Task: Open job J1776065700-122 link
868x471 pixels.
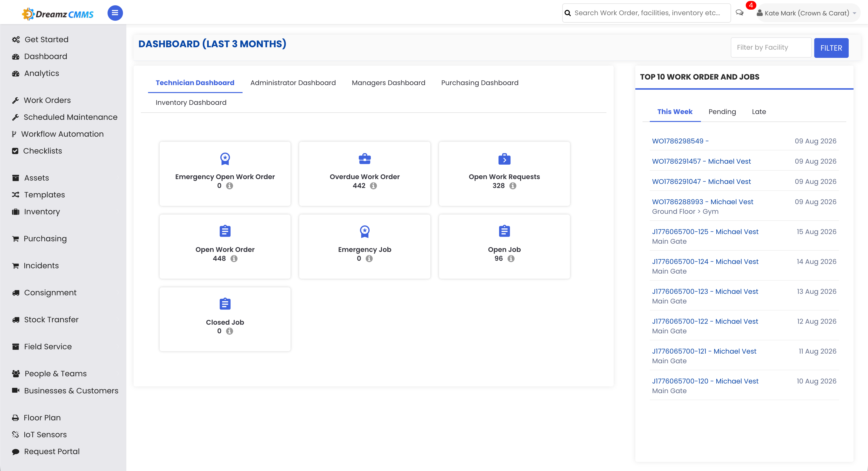Action: [x=705, y=322]
